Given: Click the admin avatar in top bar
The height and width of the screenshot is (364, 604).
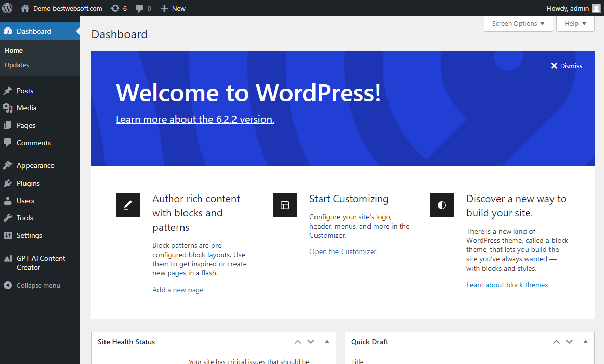Looking at the screenshot, I should (596, 8).
